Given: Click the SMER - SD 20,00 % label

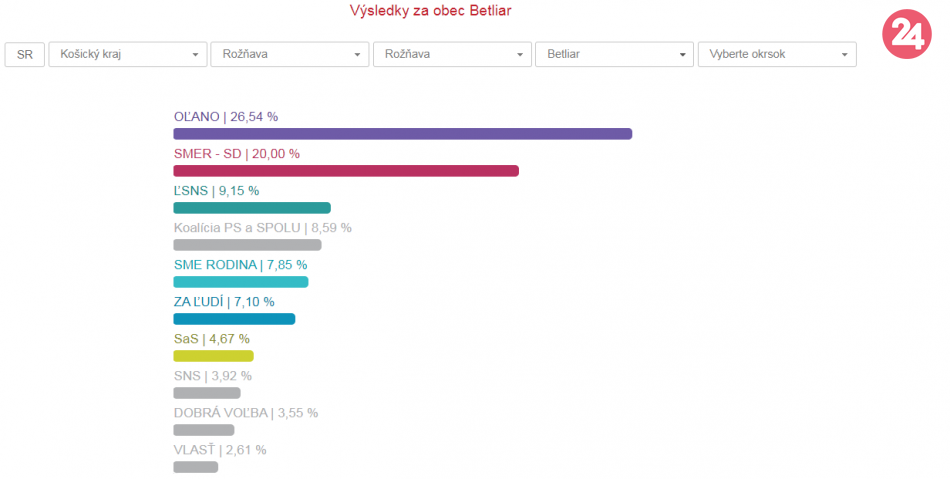Looking at the screenshot, I should 237,154.
